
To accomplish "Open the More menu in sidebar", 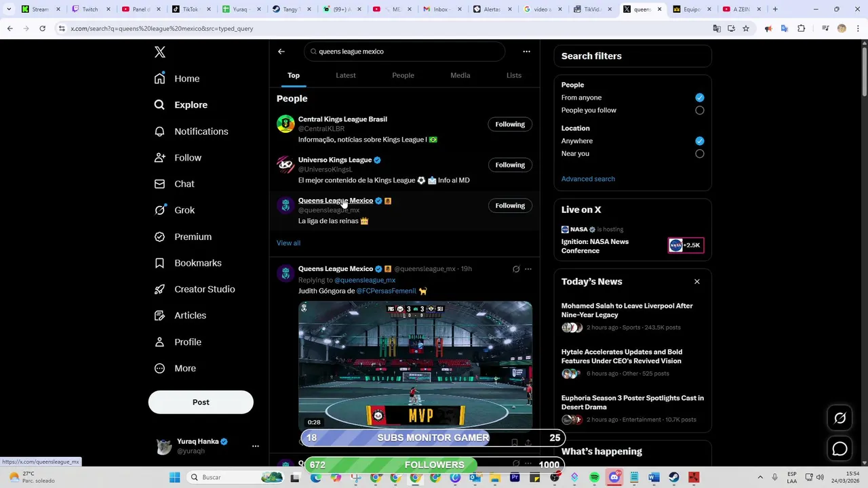I will 175,369.
